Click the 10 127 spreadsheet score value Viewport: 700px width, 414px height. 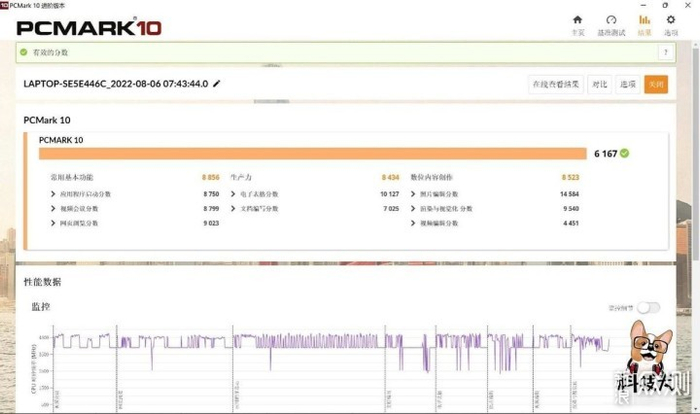pos(390,194)
